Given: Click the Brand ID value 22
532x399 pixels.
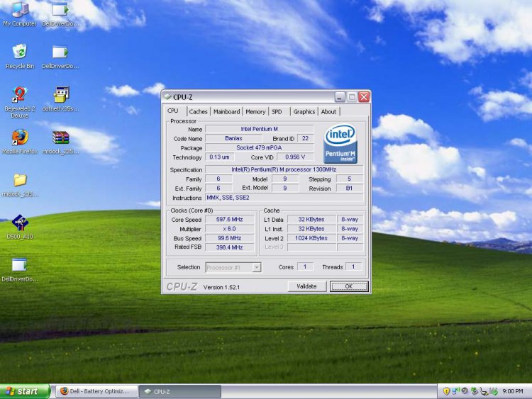Looking at the screenshot, I should [x=305, y=138].
